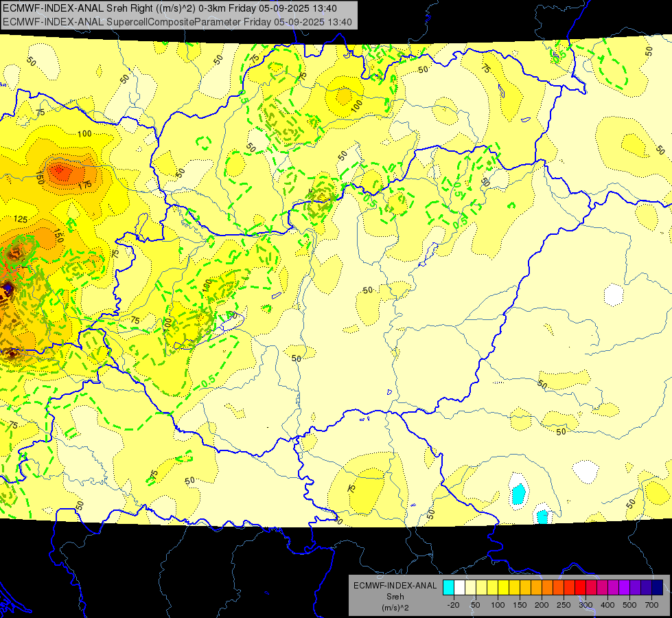Click the legend text Sreh
Viewport: 672px width, 618px height.
coord(395,597)
